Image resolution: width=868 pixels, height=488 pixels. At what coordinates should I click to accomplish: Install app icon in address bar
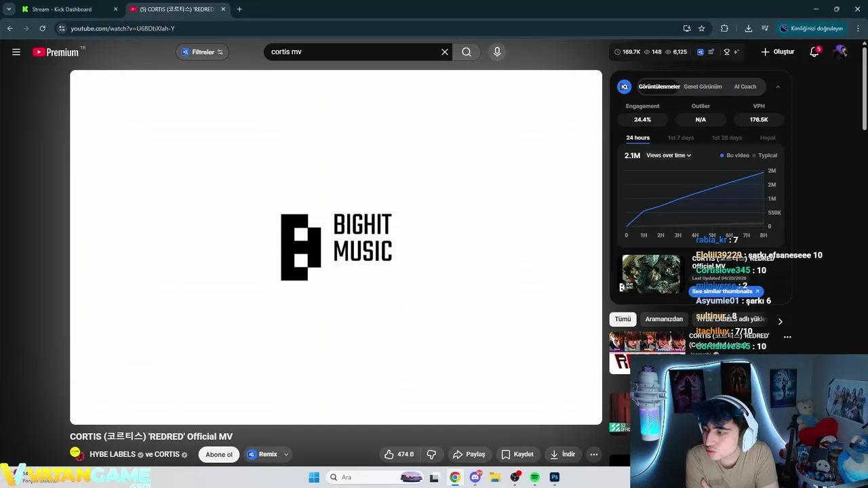point(687,28)
